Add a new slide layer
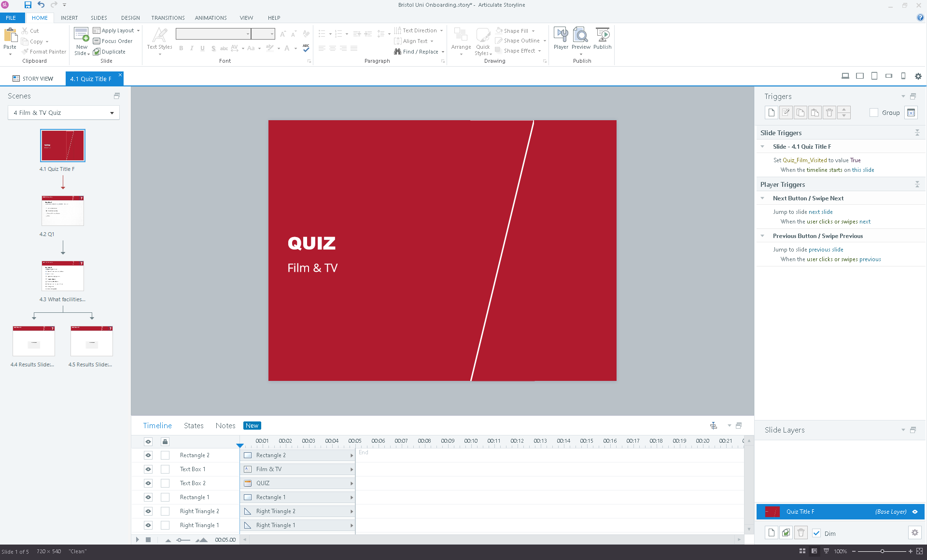This screenshot has height=560, width=927. [771, 532]
